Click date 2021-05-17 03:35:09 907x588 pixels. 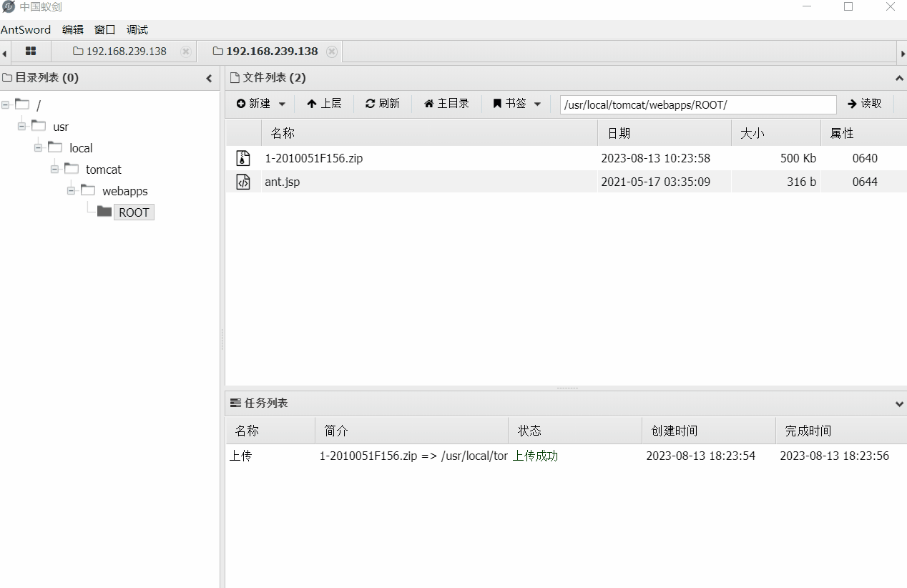656,182
